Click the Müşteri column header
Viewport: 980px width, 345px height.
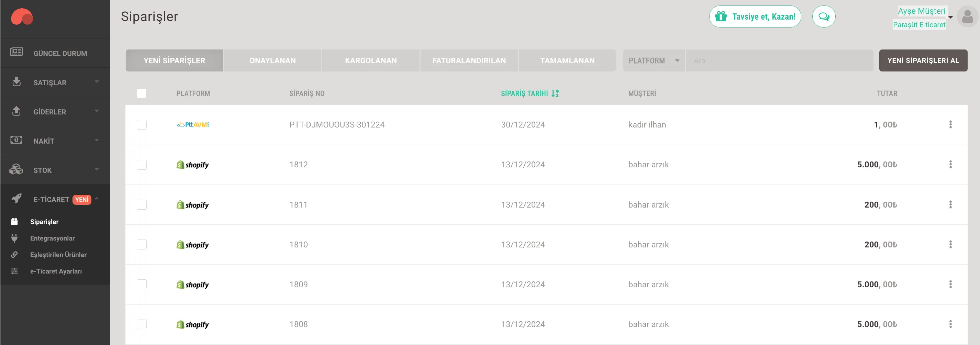(x=642, y=93)
